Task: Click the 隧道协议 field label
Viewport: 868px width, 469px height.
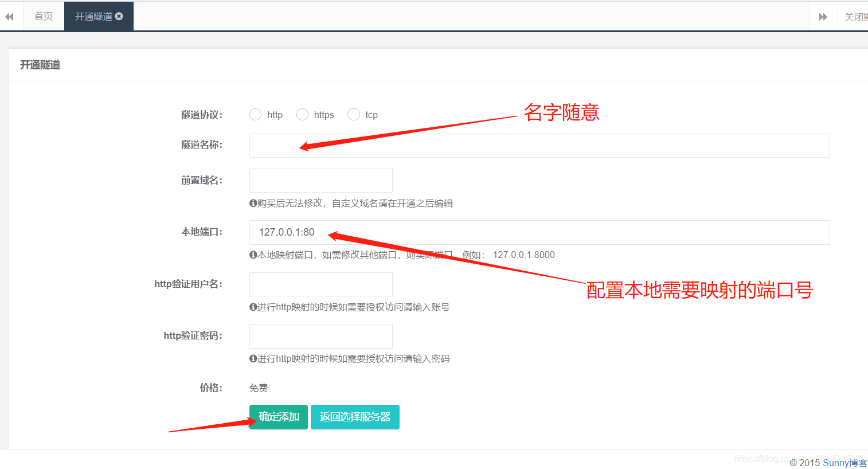Action: [202, 115]
